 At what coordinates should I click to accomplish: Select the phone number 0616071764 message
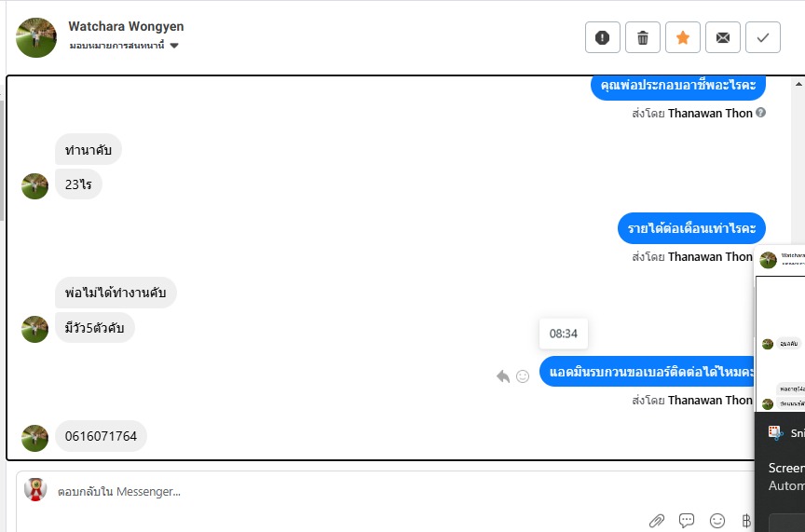tap(101, 436)
